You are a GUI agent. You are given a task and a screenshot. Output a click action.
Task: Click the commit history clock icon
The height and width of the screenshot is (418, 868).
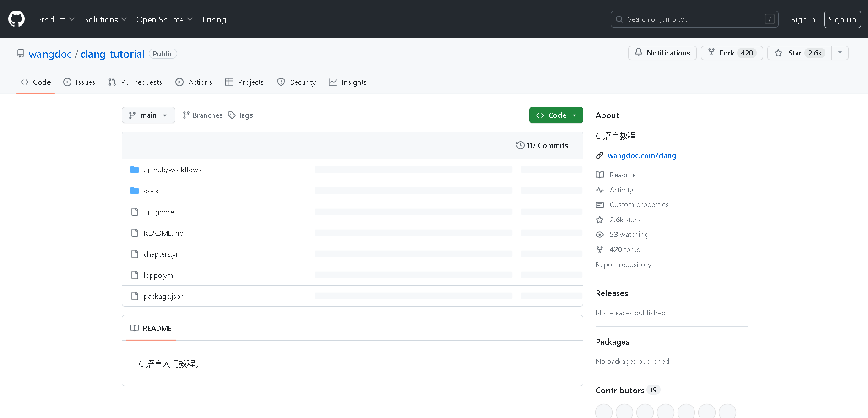click(x=520, y=145)
